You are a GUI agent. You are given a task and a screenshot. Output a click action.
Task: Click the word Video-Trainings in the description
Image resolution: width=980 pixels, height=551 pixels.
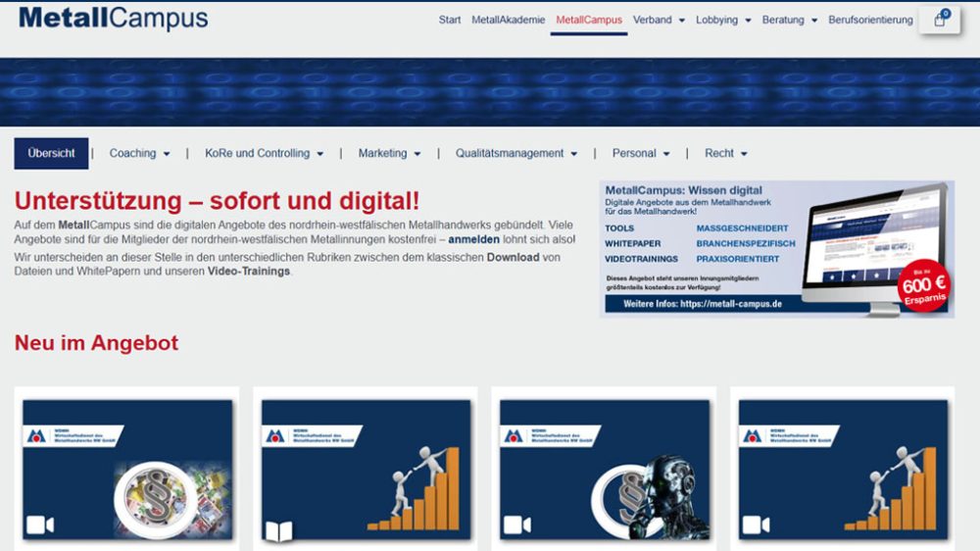click(x=249, y=272)
